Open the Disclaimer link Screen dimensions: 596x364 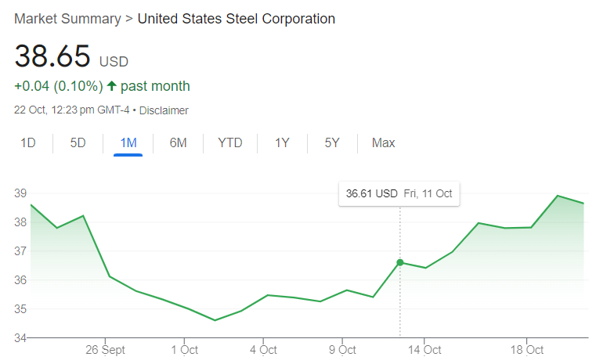164,110
